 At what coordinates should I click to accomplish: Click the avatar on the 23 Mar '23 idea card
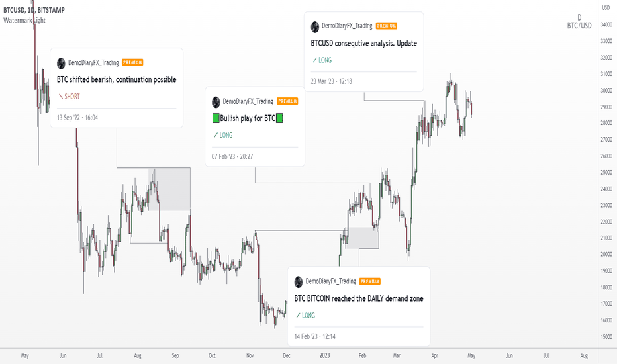pyautogui.click(x=315, y=26)
